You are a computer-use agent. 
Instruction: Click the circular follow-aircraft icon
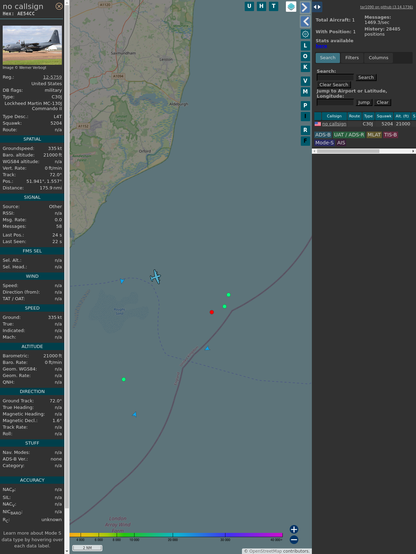click(x=305, y=34)
